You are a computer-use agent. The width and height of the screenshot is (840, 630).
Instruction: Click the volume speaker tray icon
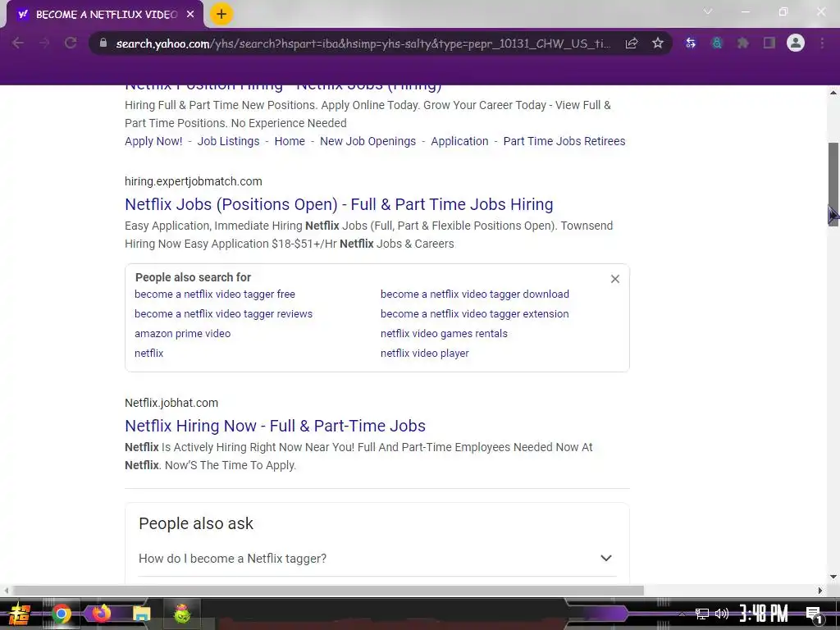tap(722, 614)
